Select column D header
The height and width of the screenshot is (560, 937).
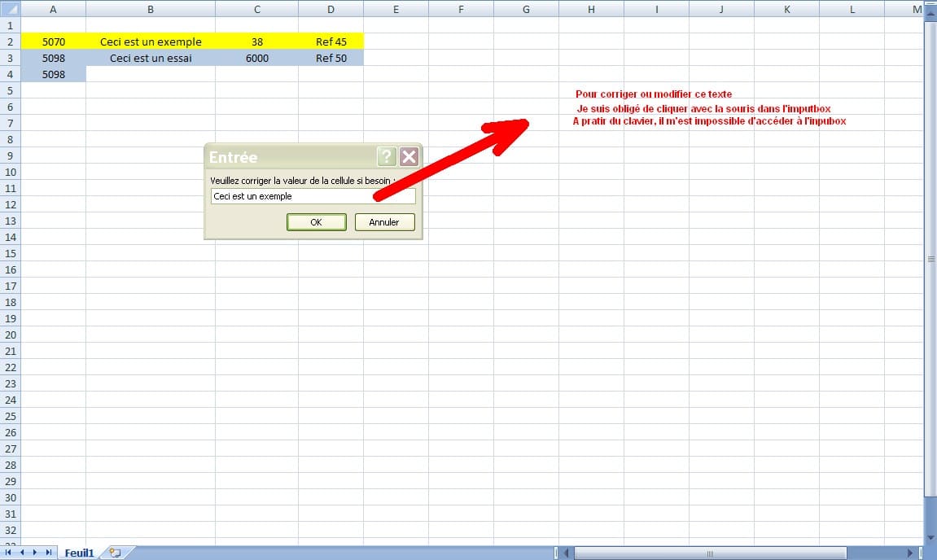pyautogui.click(x=331, y=9)
